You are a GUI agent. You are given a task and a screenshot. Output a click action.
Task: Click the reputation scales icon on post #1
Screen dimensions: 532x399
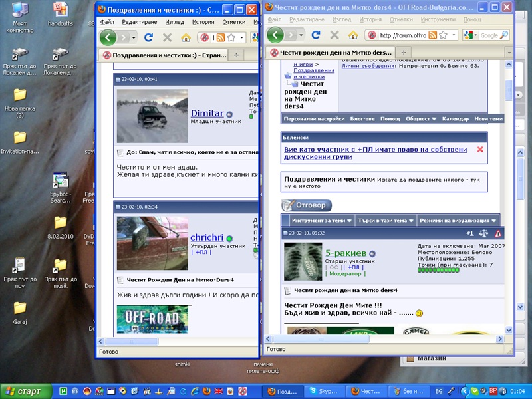(483, 233)
